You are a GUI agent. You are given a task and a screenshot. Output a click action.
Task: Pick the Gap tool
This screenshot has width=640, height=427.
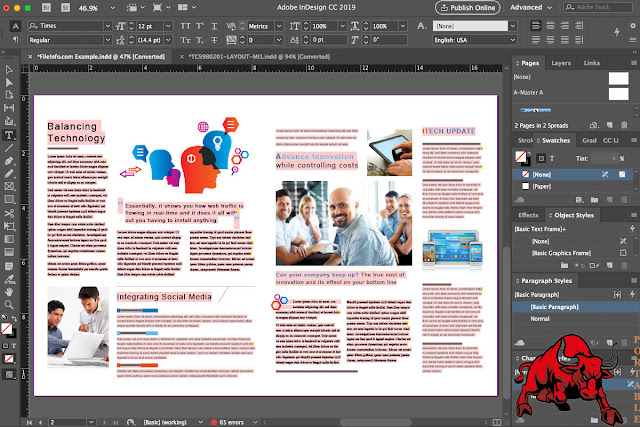pos(9,108)
